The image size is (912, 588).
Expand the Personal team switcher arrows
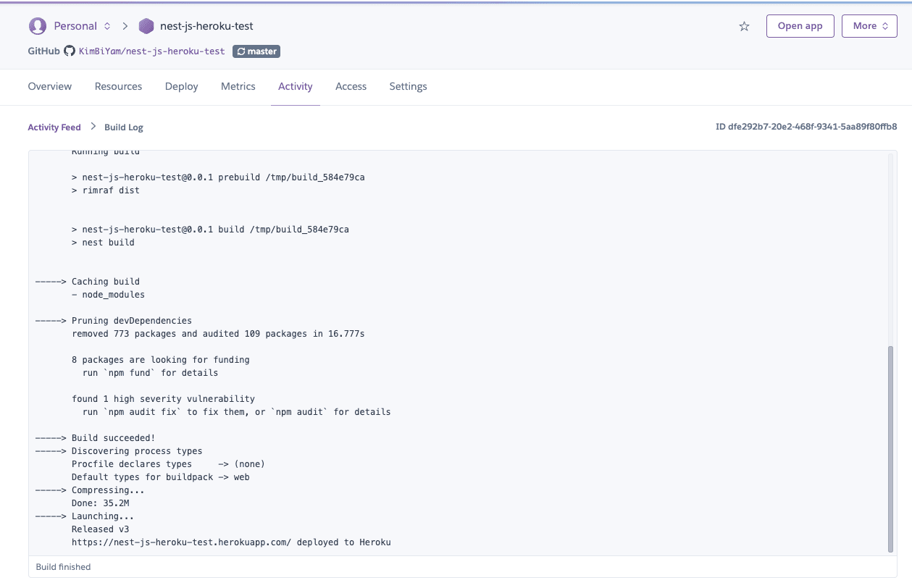[x=107, y=26]
